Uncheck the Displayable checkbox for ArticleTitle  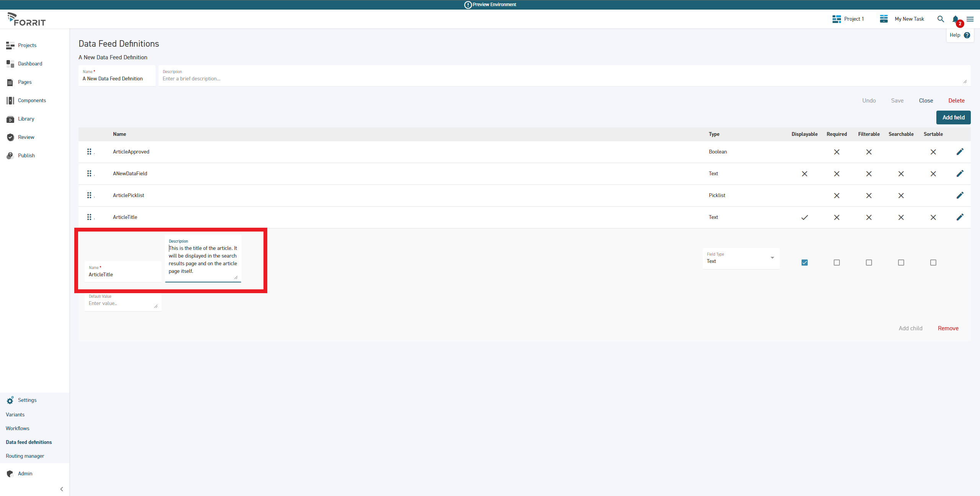coord(805,263)
